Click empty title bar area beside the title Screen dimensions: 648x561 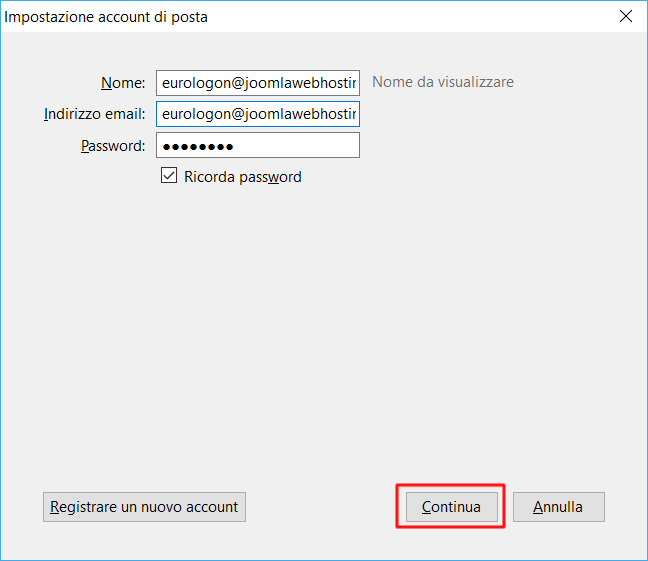pos(400,17)
